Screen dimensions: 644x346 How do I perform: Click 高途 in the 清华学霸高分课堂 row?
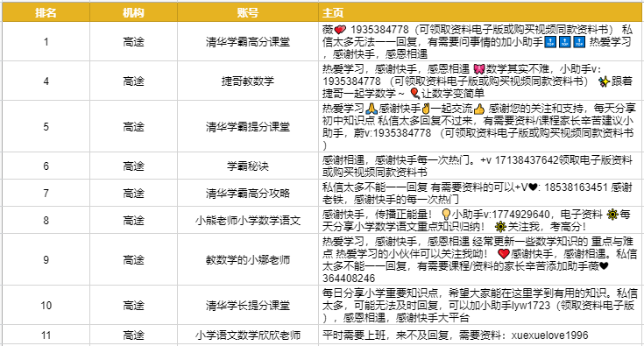(133, 41)
